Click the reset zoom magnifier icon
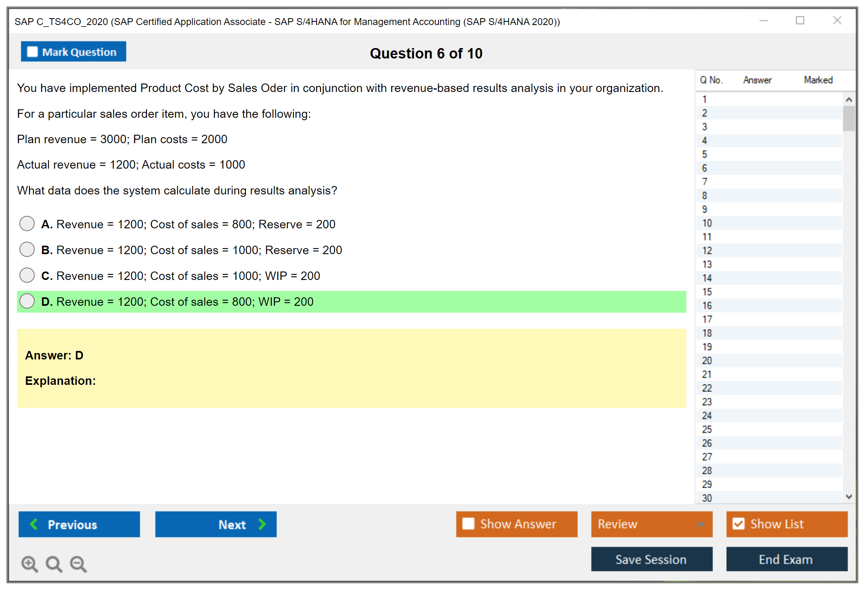This screenshot has height=593, width=868. (54, 564)
